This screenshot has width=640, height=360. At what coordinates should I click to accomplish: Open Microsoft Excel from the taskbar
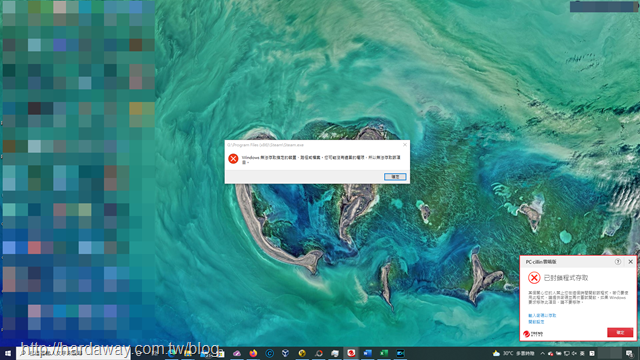click(384, 353)
